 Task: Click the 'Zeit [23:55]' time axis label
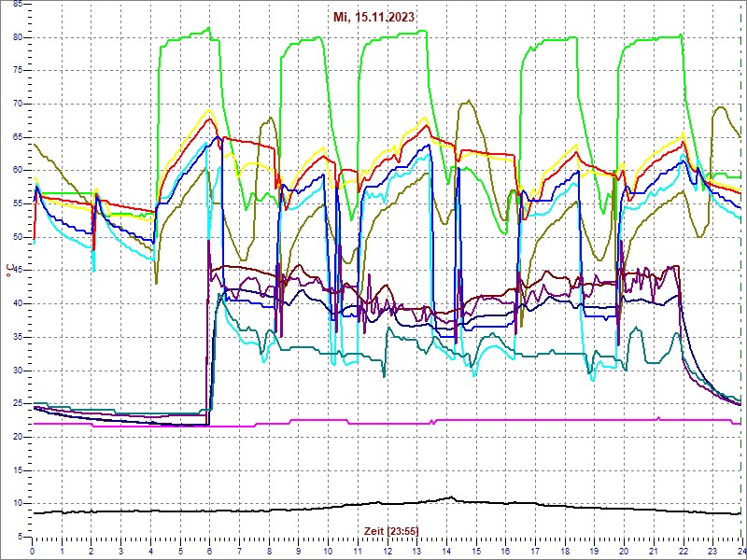[x=391, y=530]
